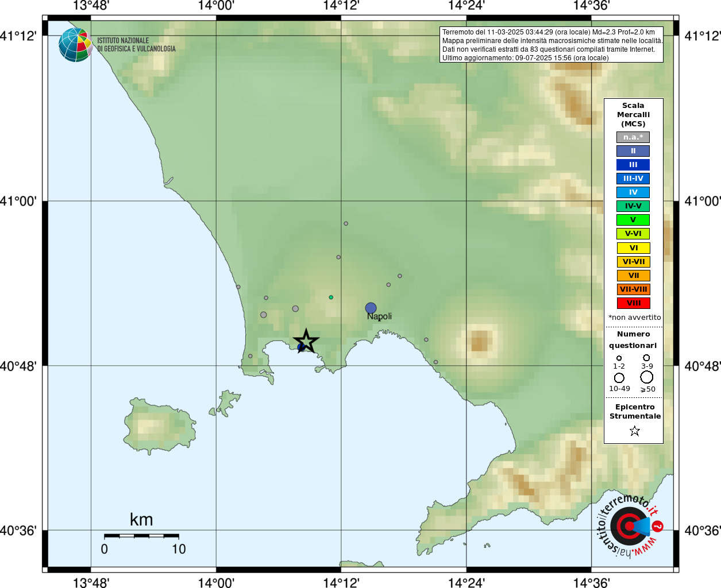Select the light blue IV legend swatch

(633, 192)
